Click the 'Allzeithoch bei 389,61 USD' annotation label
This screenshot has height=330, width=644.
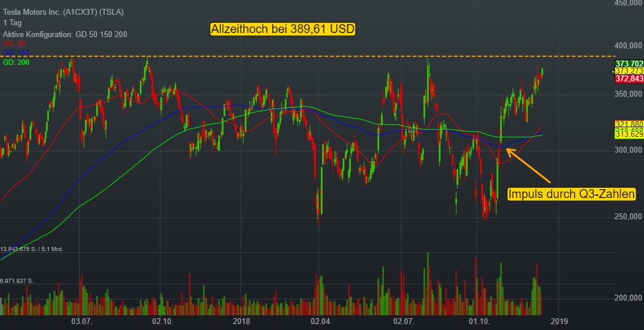pos(282,29)
